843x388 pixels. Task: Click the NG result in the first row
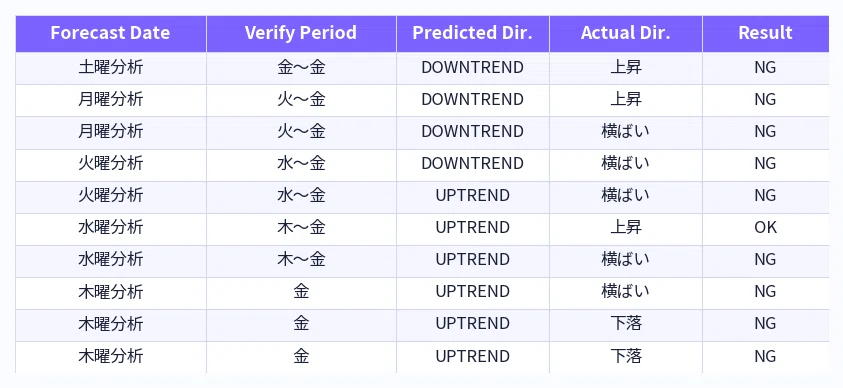click(766, 68)
